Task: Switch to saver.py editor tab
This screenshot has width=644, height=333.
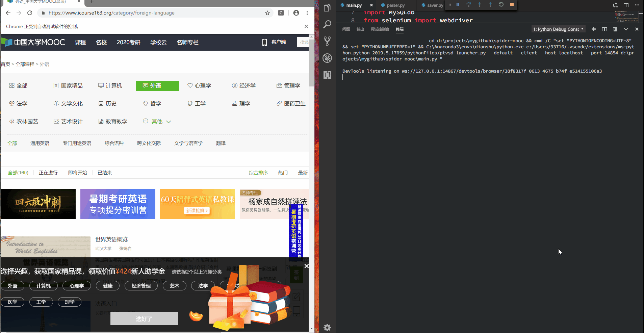Action: pyautogui.click(x=435, y=5)
